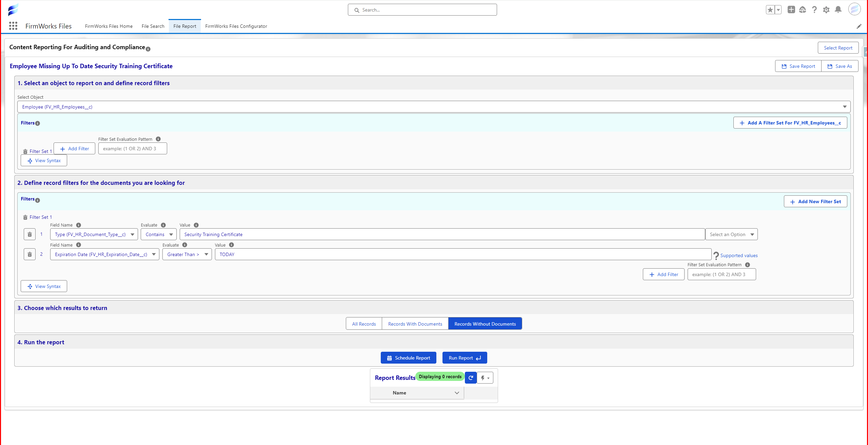Click the help question mark icon
The image size is (868, 445).
tap(814, 9)
